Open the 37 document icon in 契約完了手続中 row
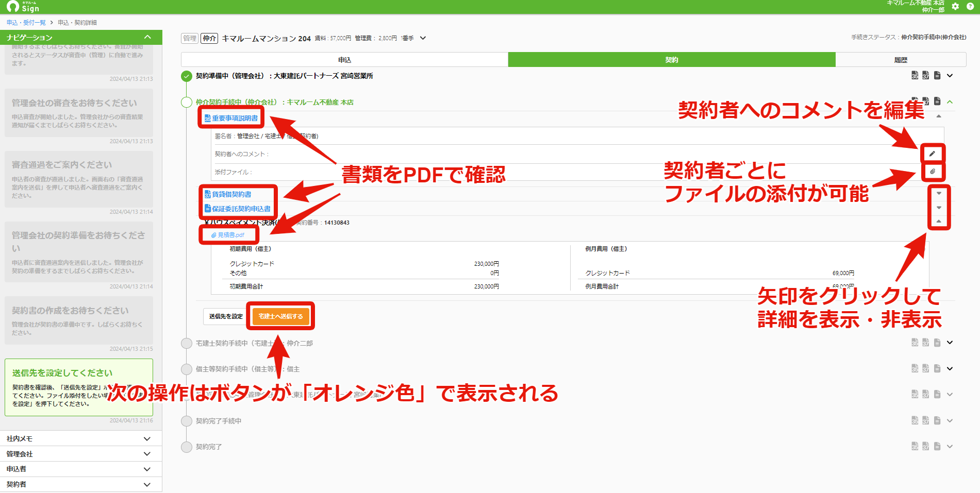 926,420
